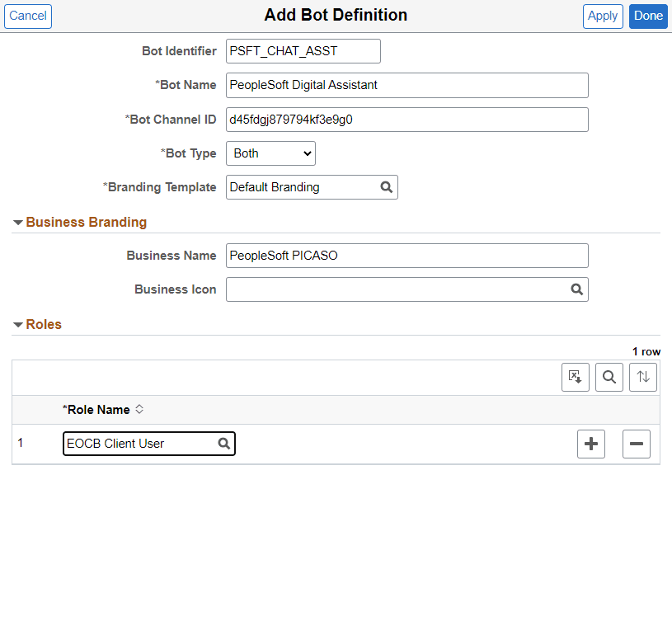Click the Roles grid sort arrows icon
This screenshot has height=630, width=672.
pos(643,377)
